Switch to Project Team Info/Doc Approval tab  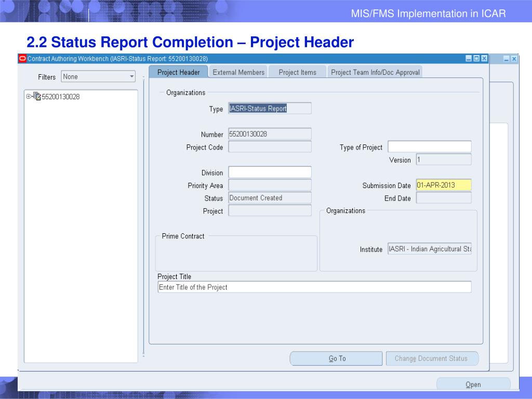click(375, 72)
